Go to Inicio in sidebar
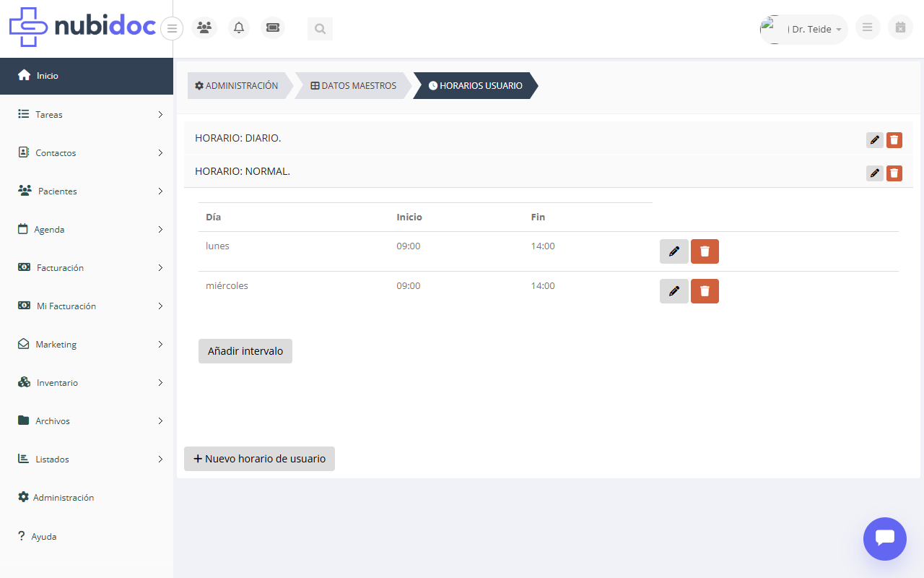The image size is (924, 578). [87, 76]
